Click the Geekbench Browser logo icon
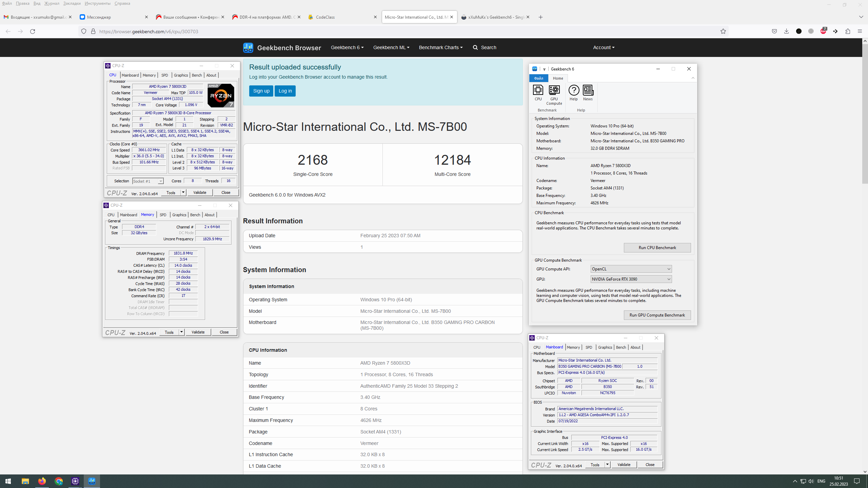 pyautogui.click(x=248, y=47)
